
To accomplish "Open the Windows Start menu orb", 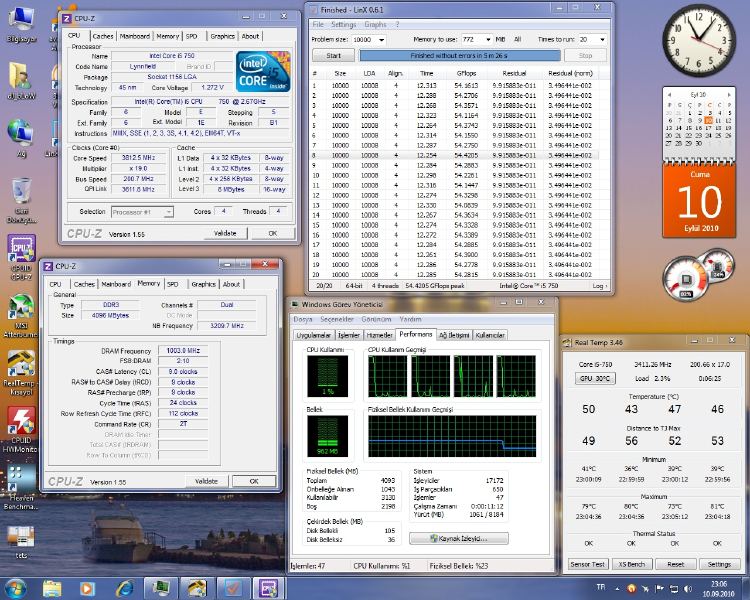I will (x=16, y=588).
